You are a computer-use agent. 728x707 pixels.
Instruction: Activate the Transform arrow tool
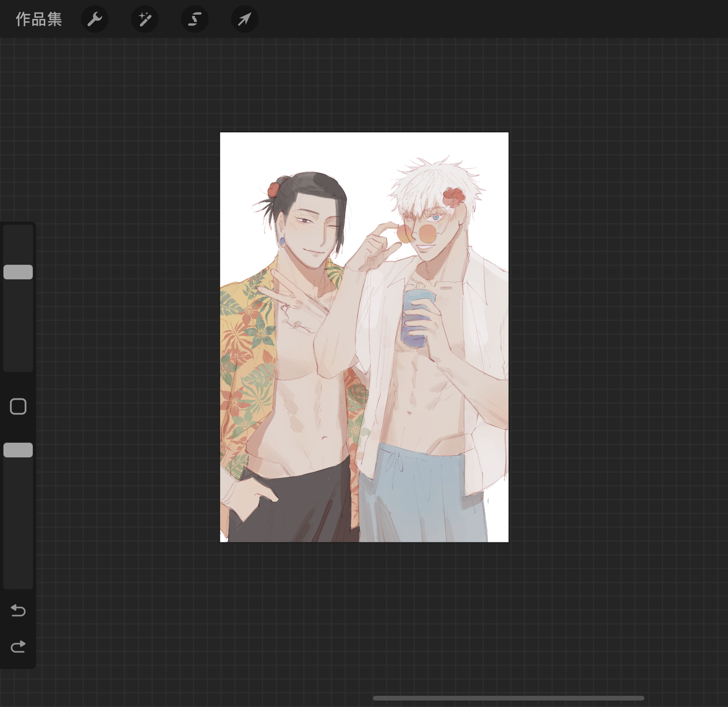(245, 19)
